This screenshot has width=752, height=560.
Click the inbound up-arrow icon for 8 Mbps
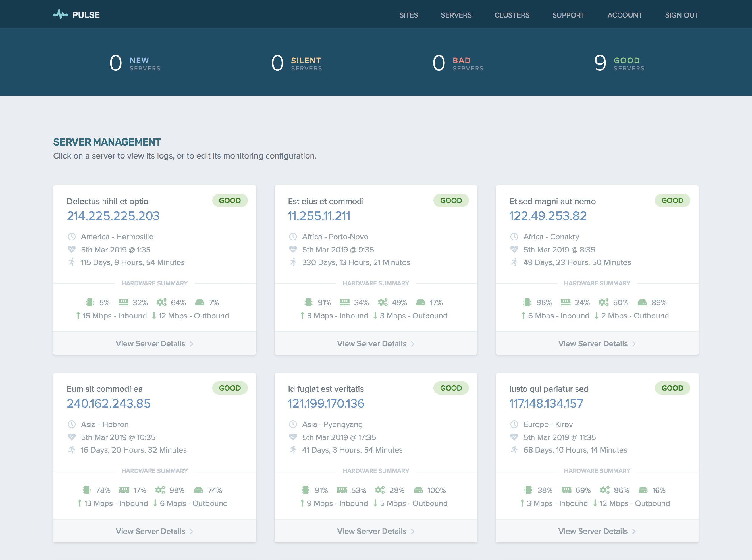tap(302, 316)
